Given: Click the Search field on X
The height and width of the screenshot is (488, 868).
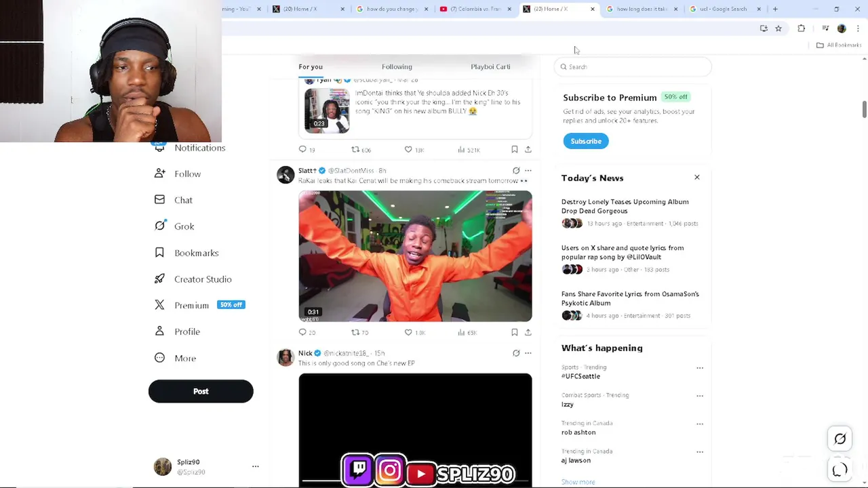Looking at the screenshot, I should click(x=633, y=66).
